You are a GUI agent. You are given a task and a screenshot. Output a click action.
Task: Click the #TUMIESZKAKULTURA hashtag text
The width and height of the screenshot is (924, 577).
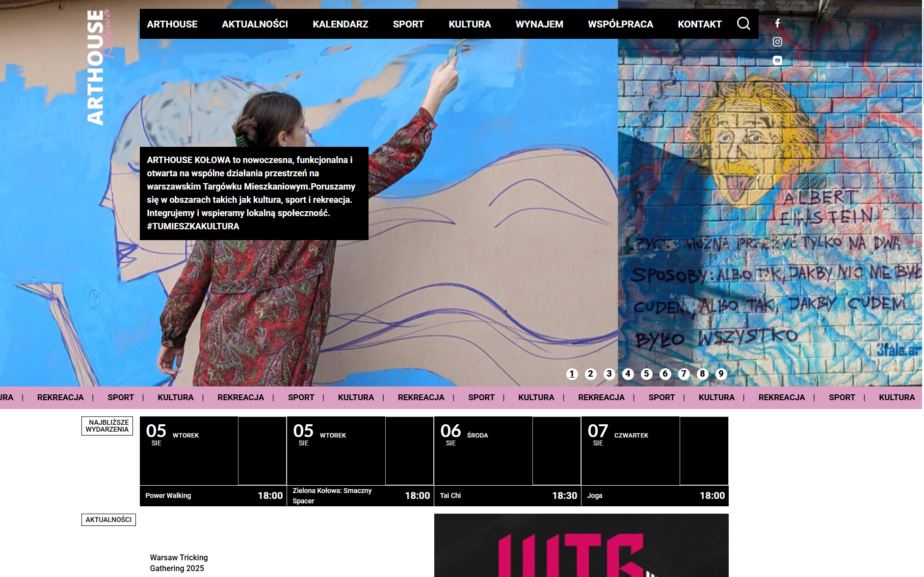tap(193, 226)
